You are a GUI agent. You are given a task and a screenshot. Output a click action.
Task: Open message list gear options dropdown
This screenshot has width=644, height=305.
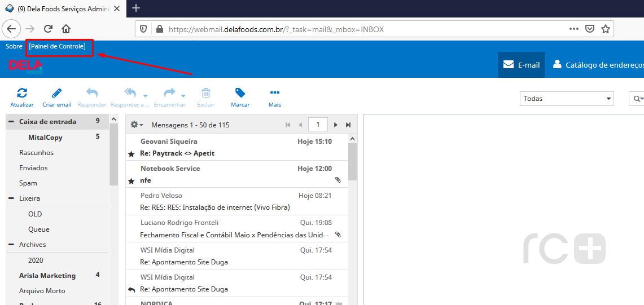[137, 125]
